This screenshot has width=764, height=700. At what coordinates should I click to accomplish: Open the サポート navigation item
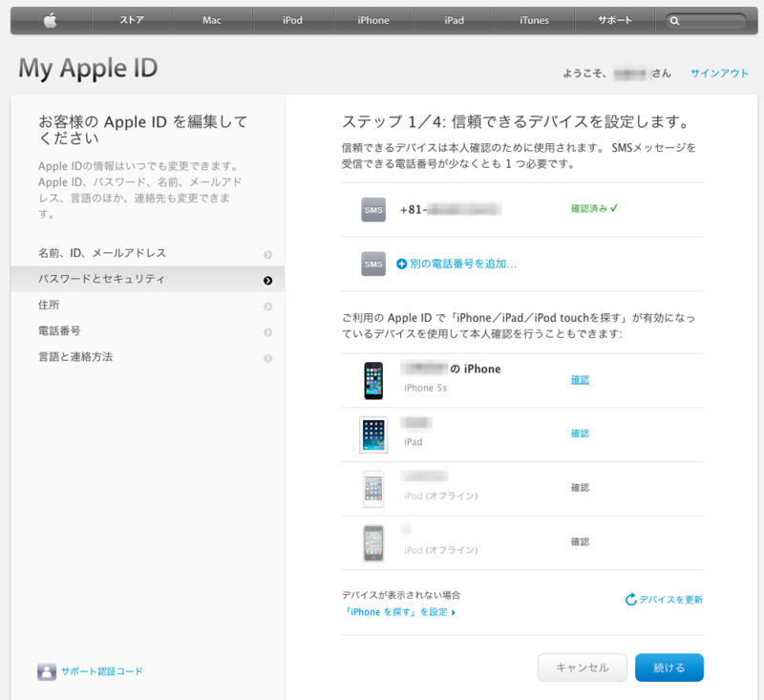[615, 20]
